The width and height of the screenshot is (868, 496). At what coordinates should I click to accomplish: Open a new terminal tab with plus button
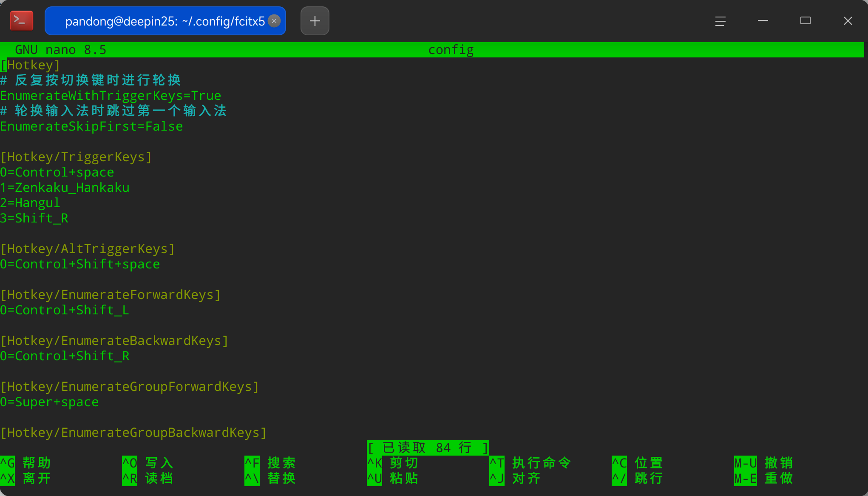click(x=315, y=21)
